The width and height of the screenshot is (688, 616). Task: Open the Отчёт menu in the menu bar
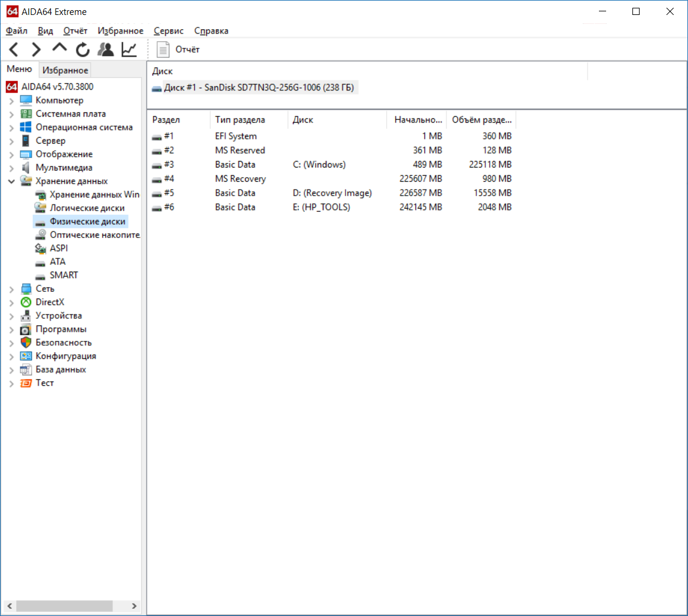coord(75,31)
